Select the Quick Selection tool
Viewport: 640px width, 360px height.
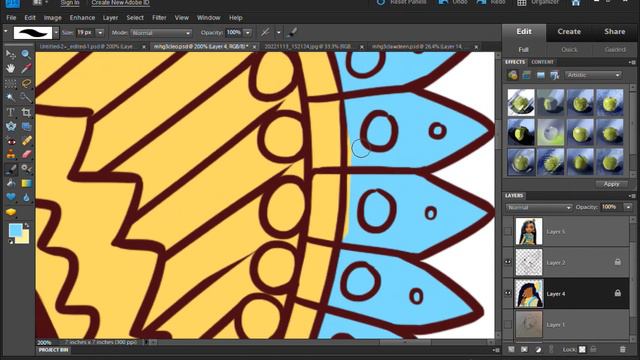tap(26, 98)
